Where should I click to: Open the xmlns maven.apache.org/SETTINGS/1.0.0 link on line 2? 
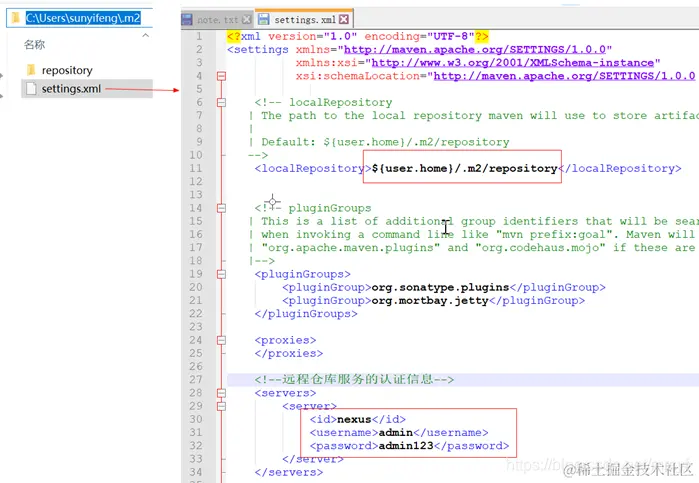475,50
